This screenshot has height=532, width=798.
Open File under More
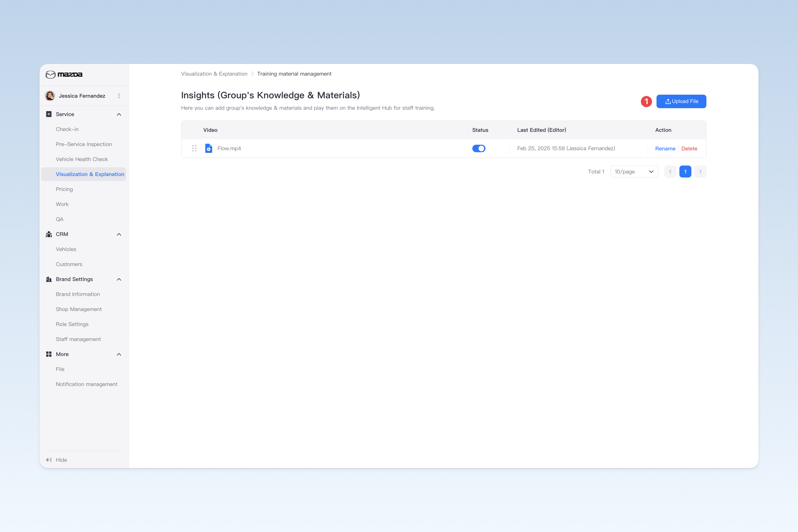click(x=60, y=369)
